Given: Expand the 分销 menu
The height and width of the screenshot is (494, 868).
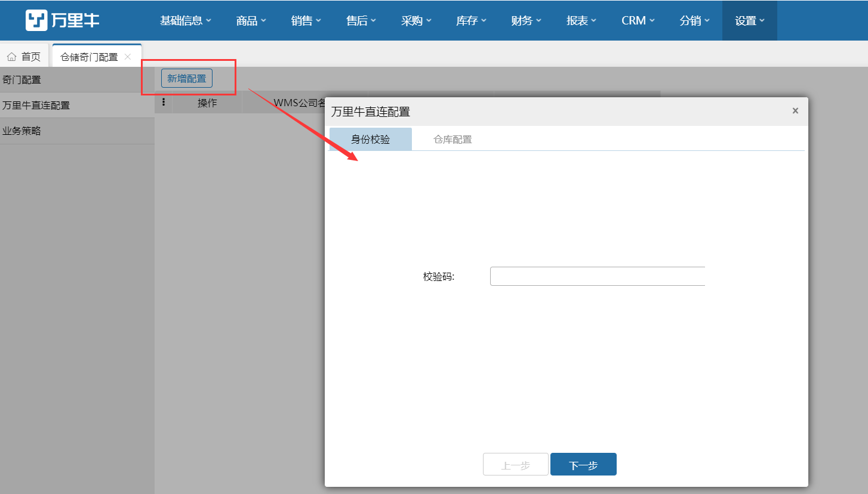Looking at the screenshot, I should [694, 20].
